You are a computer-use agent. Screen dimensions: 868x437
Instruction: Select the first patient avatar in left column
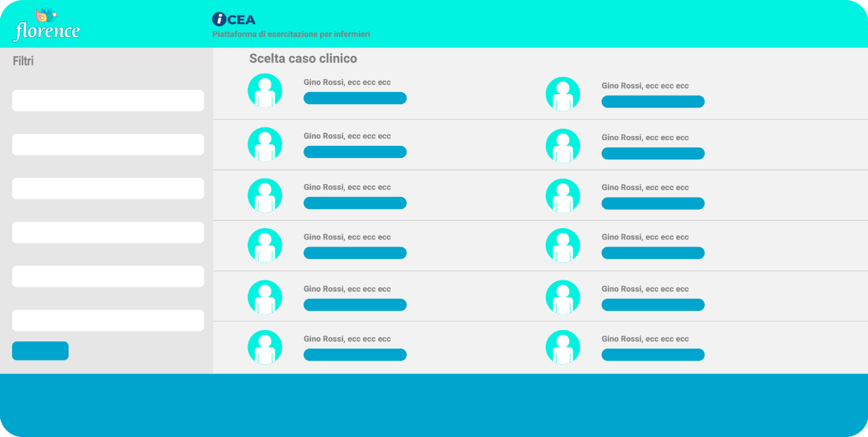coord(265,91)
